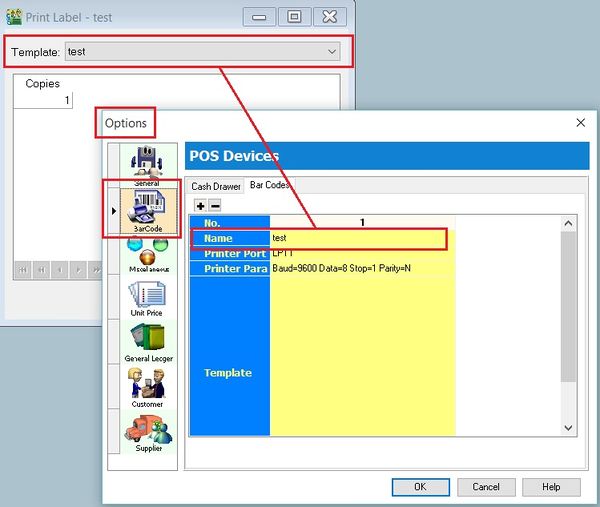Open the Unit Price options
The image size is (600, 507).
(x=147, y=297)
